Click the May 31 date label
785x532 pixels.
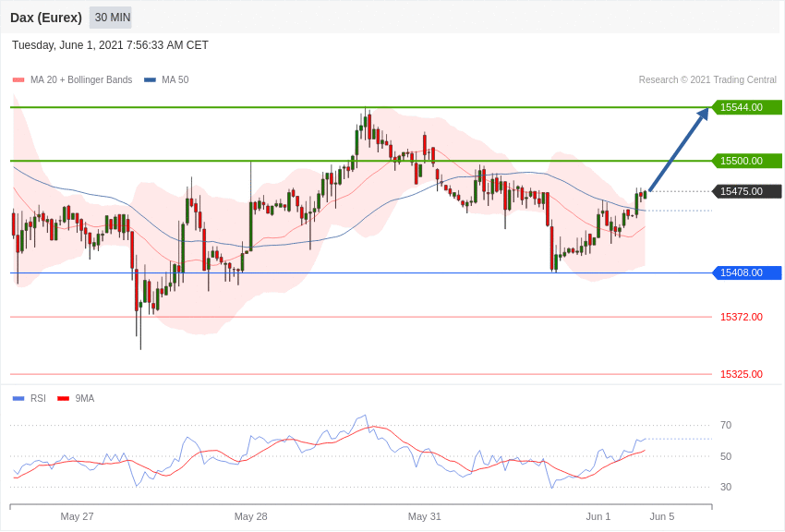pos(425,516)
